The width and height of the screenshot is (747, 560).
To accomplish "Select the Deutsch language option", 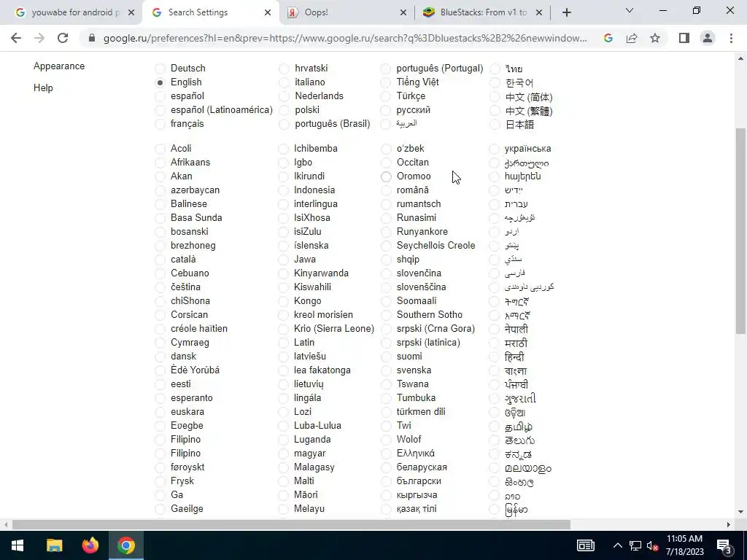I will coord(160,69).
